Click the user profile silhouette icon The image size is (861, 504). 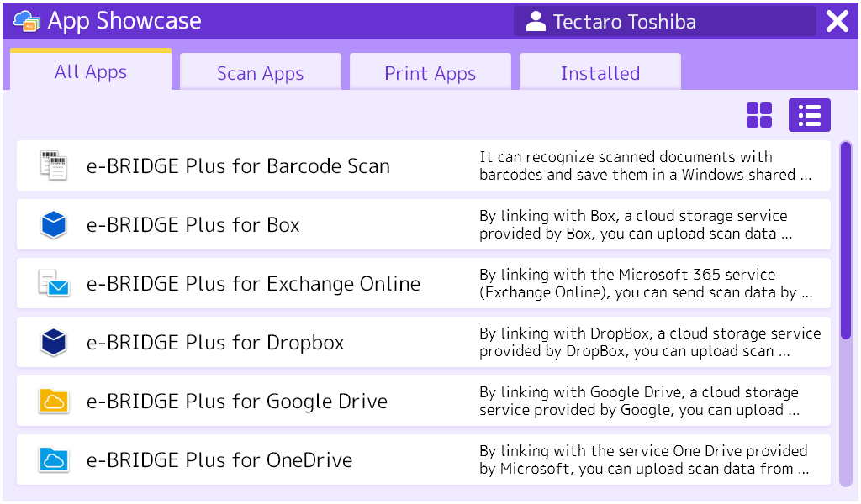[536, 22]
